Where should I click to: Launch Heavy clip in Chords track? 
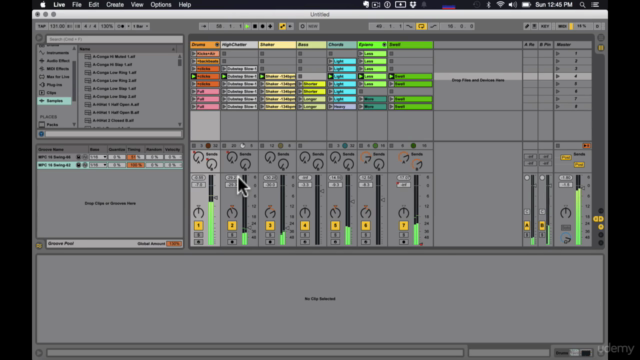tap(330, 107)
